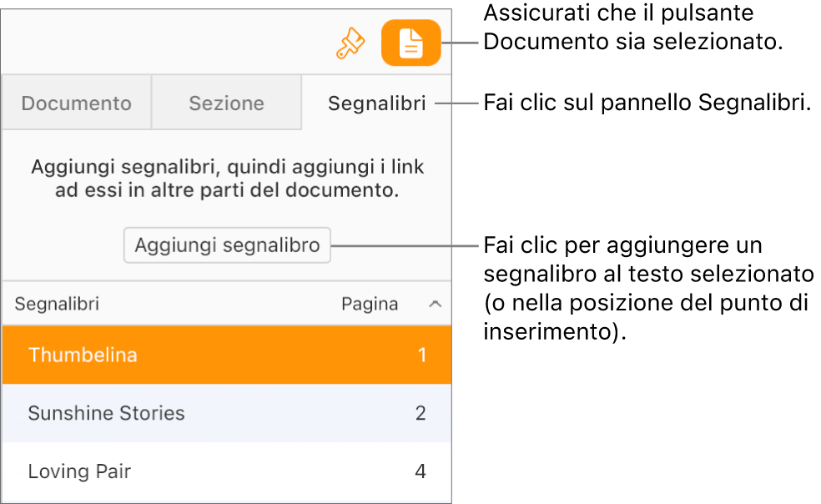
Task: Select the Loving Pair bookmark
Action: click(x=79, y=471)
